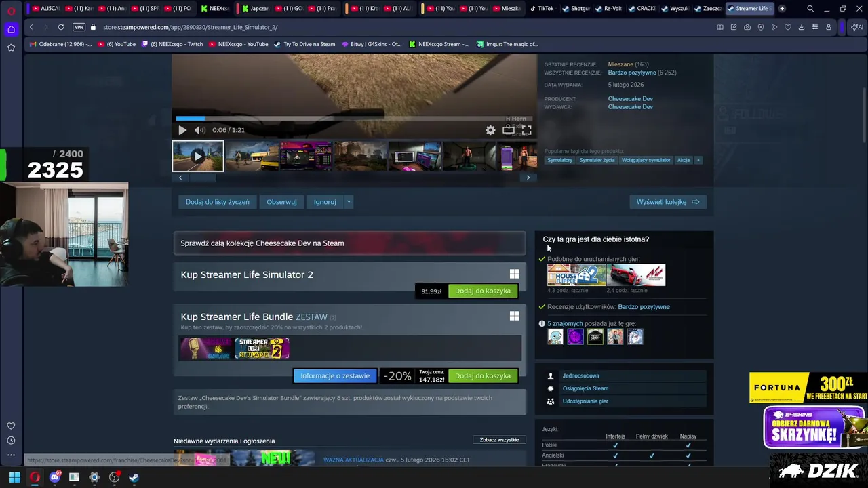The width and height of the screenshot is (868, 488).
Task: Click Wyświetl kolejkę button
Action: pos(668,202)
